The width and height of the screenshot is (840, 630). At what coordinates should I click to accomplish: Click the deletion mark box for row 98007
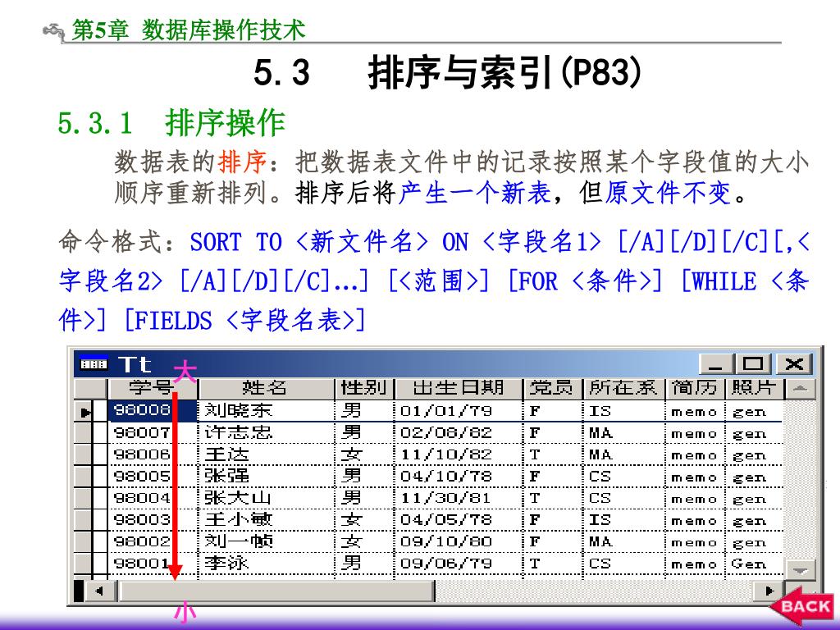point(101,433)
